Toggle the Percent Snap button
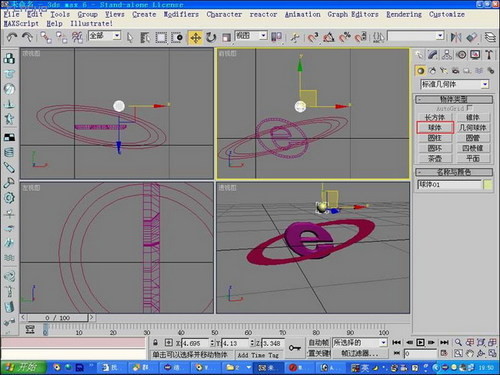500x375 pixels. 345,37
